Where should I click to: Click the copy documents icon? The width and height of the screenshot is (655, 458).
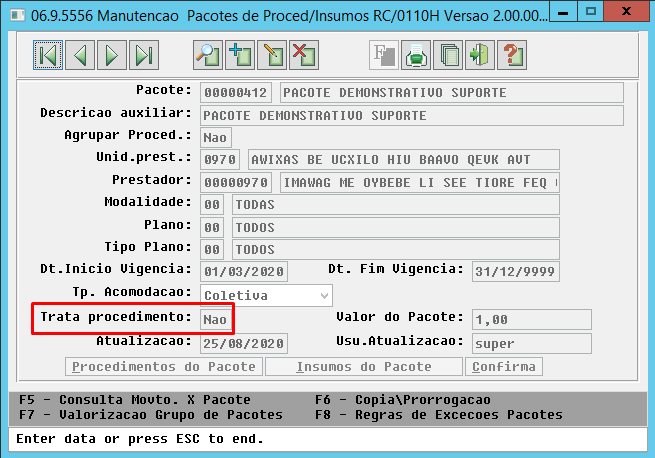pos(448,55)
